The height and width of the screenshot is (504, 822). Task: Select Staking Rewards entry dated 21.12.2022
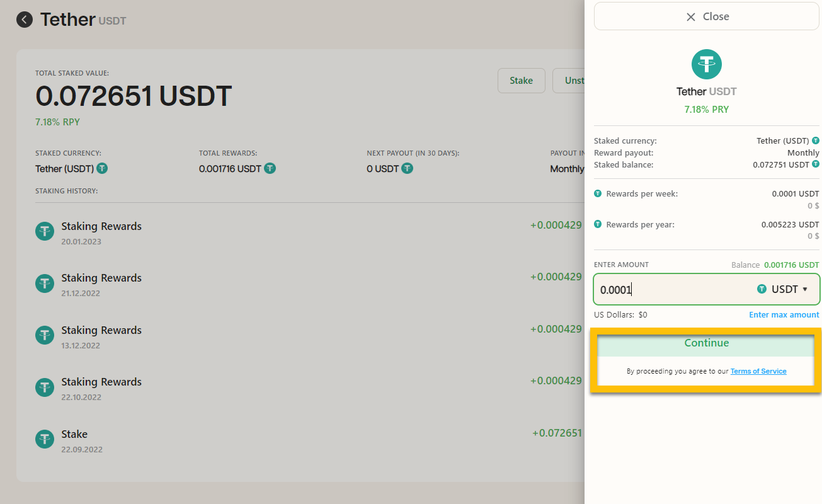pyautogui.click(x=309, y=285)
